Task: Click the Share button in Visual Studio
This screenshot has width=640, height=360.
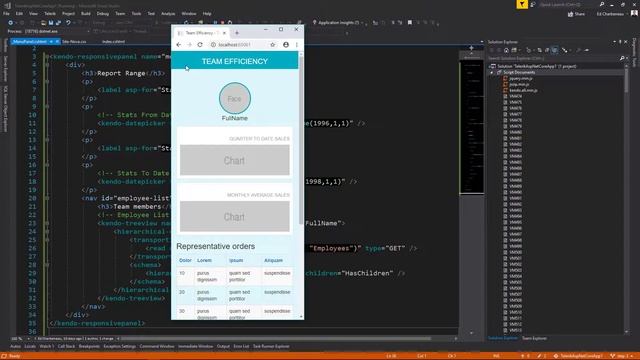Action: point(576,14)
